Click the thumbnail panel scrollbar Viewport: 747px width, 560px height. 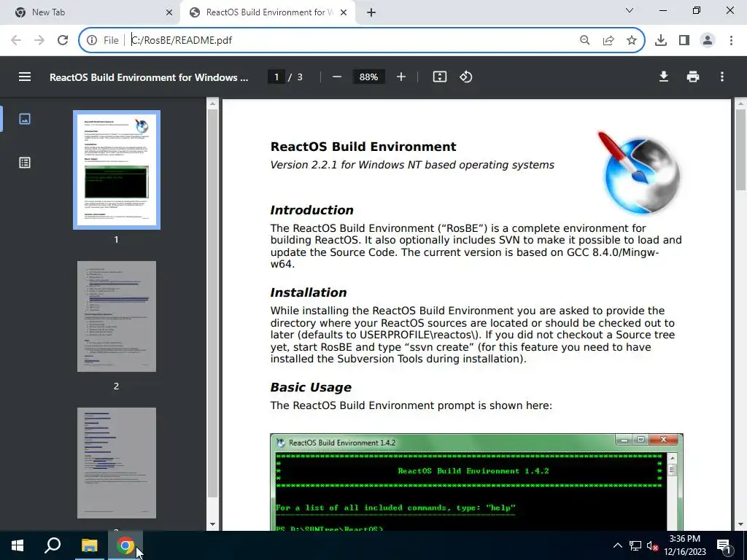click(x=212, y=303)
